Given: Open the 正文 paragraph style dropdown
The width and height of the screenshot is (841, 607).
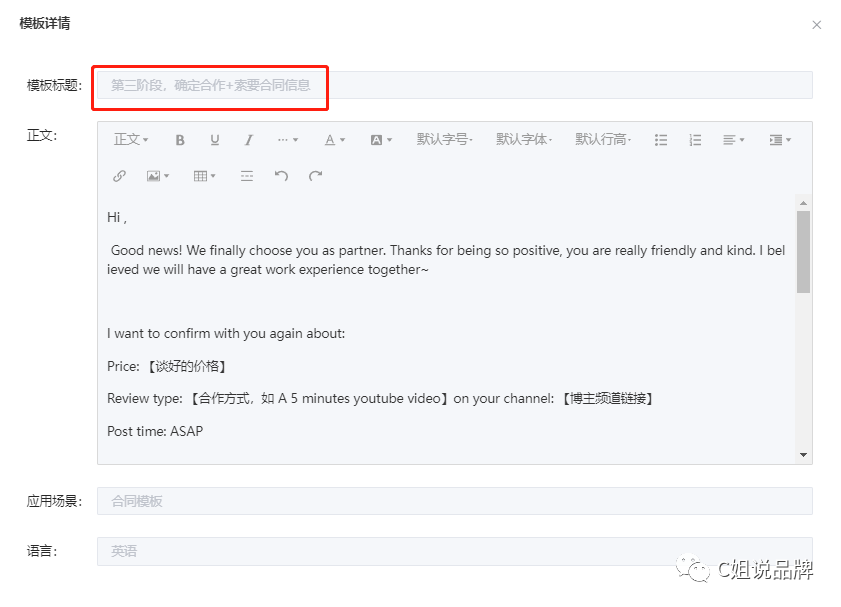Looking at the screenshot, I should click(130, 140).
